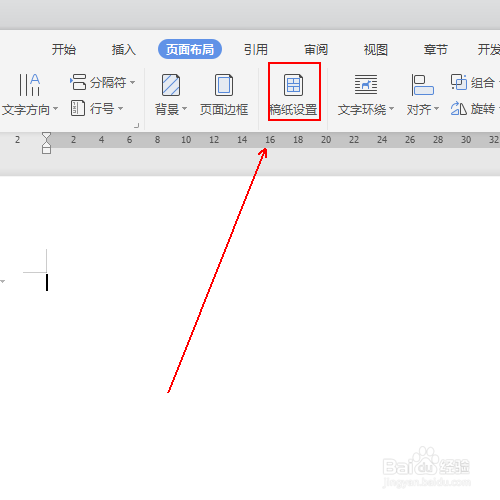Expand the 背景 dropdown arrow

[184, 109]
